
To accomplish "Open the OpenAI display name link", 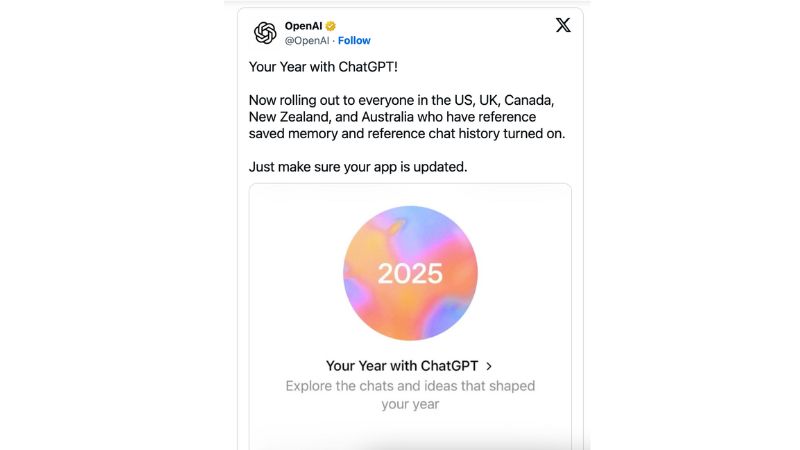I will pos(303,26).
